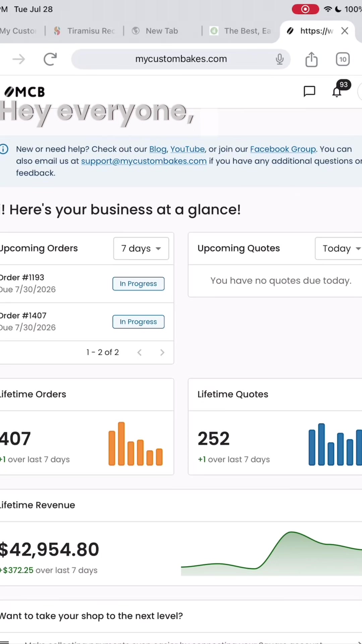
Task: Open Order #1407 row
Action: [86, 322]
